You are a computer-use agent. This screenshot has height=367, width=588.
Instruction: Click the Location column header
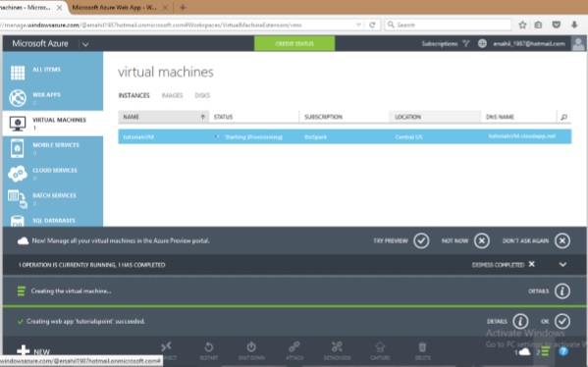(x=435, y=117)
